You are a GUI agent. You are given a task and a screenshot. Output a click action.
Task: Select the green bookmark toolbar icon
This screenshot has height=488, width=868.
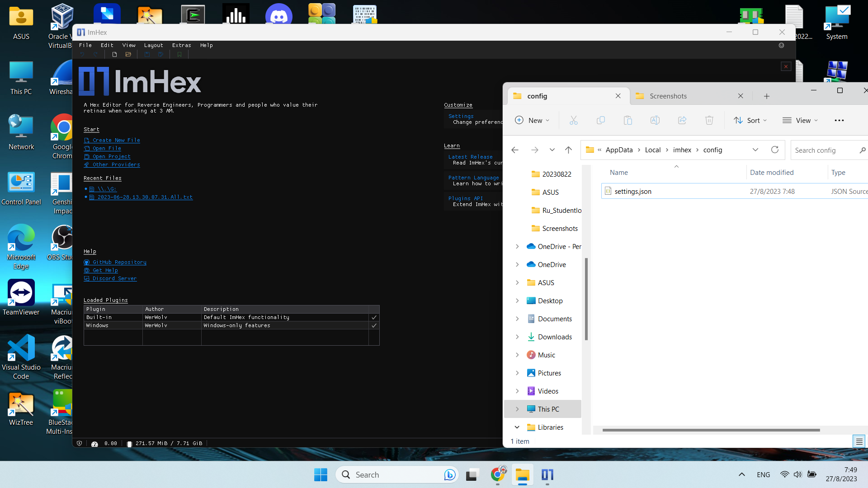point(179,54)
